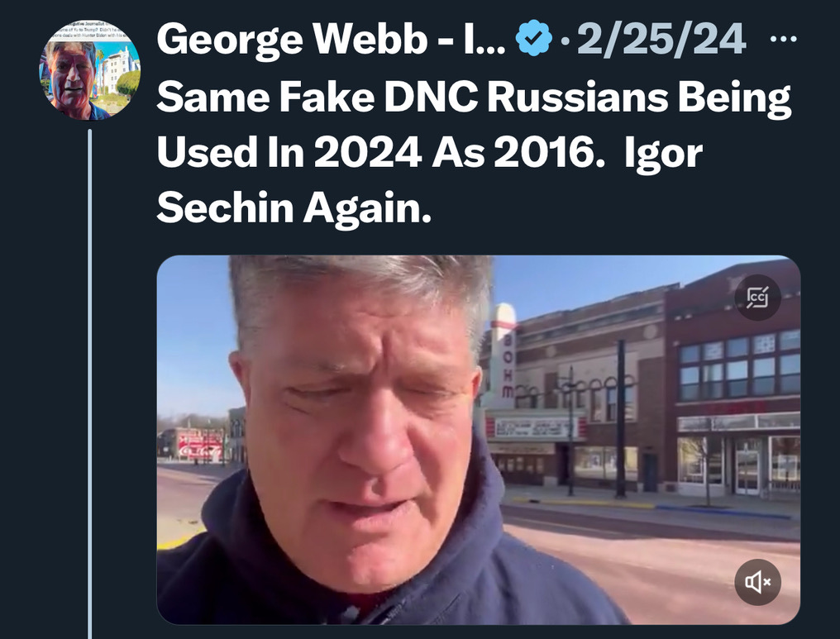Play the embedded video of the man
This screenshot has height=639, width=840.
(x=479, y=440)
